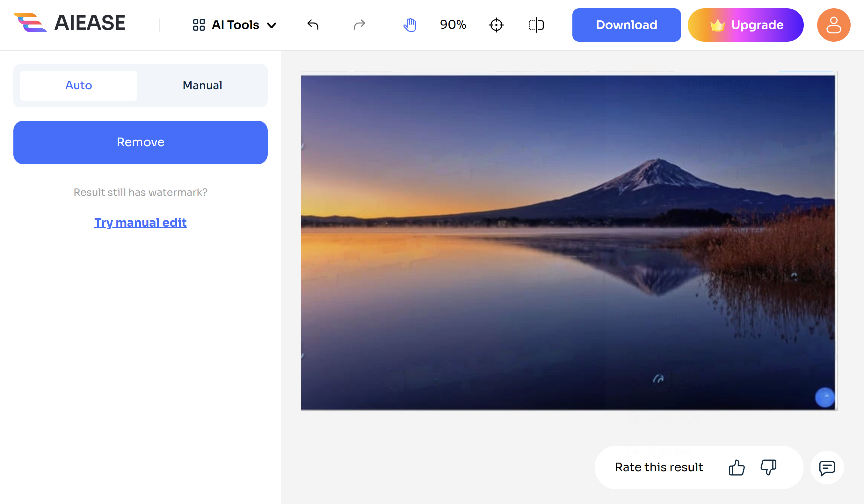This screenshot has width=864, height=504.
Task: Click the crosshair recenter icon
Action: [496, 25]
